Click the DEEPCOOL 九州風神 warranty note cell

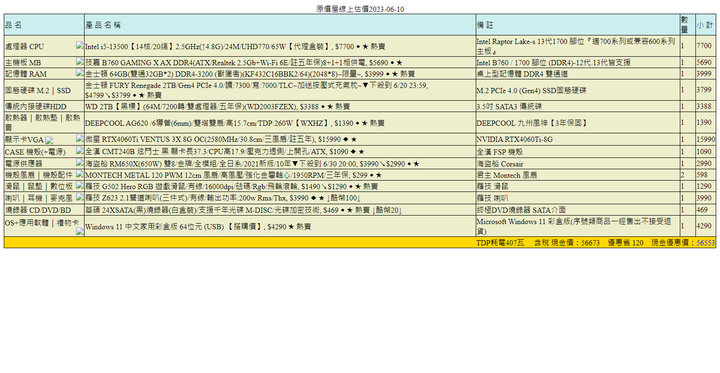pos(578,123)
